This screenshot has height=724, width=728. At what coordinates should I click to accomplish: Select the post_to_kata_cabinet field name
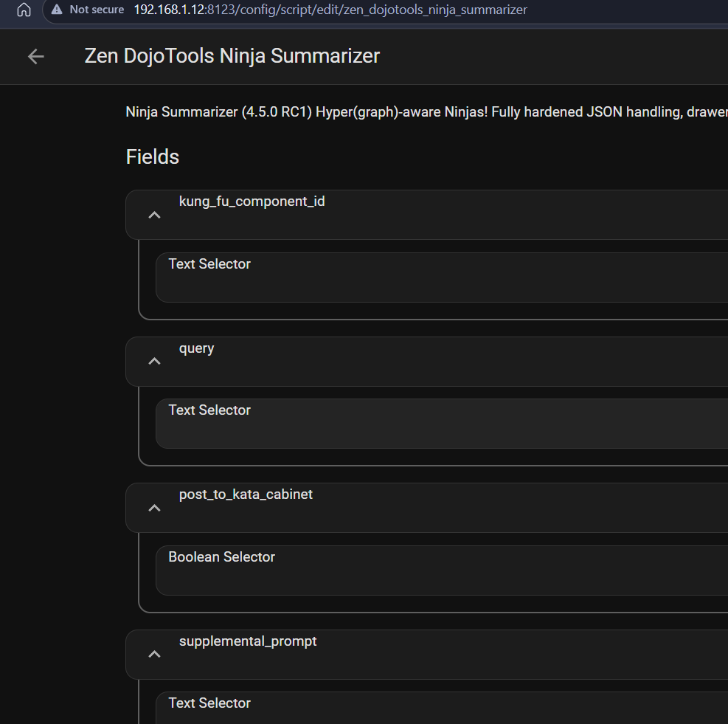click(246, 494)
